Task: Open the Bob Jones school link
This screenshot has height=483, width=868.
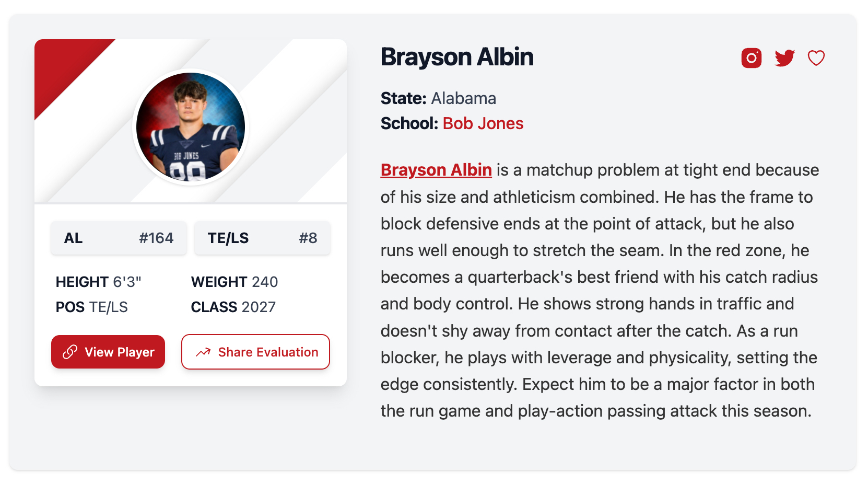Action: pos(483,123)
